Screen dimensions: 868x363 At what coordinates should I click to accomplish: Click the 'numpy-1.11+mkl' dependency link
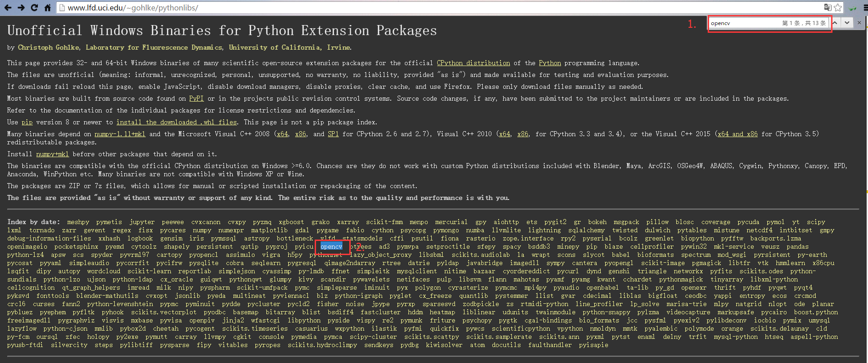pyautogui.click(x=120, y=134)
